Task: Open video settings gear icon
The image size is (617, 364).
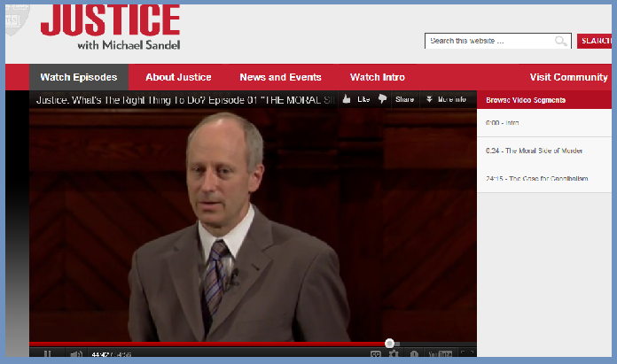Action: [x=394, y=353]
